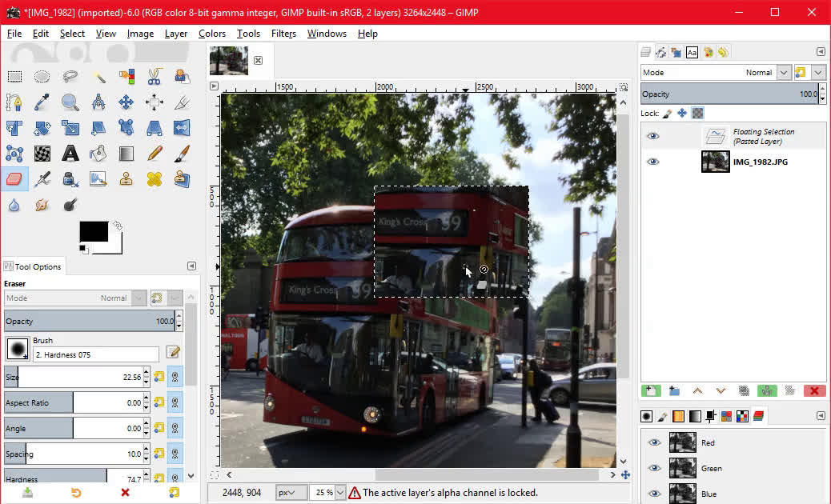Screen dimensions: 831x504
Task: Select the Rectangle Select tool
Action: pyautogui.click(x=14, y=77)
